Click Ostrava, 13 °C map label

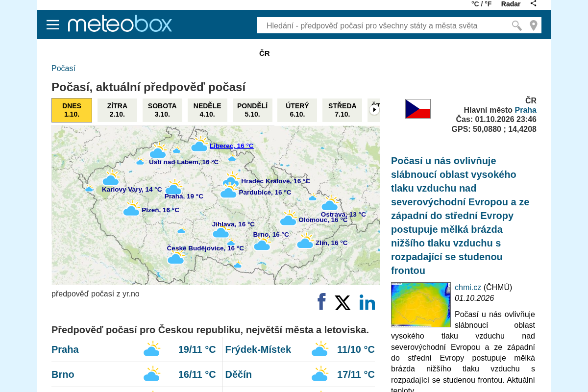343,214
